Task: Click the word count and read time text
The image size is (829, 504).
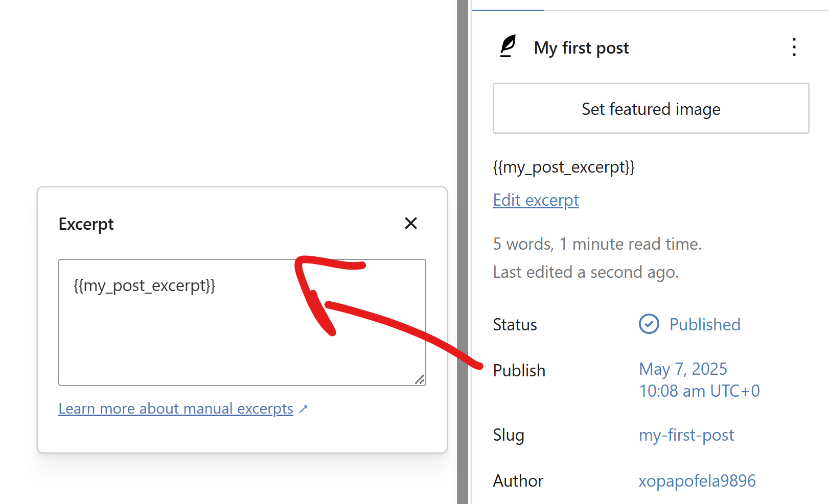Action: click(x=597, y=244)
